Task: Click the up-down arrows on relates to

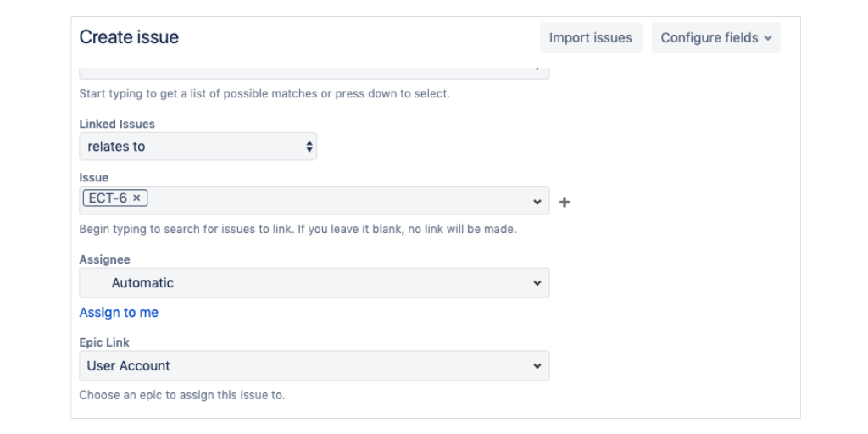Action: (309, 147)
